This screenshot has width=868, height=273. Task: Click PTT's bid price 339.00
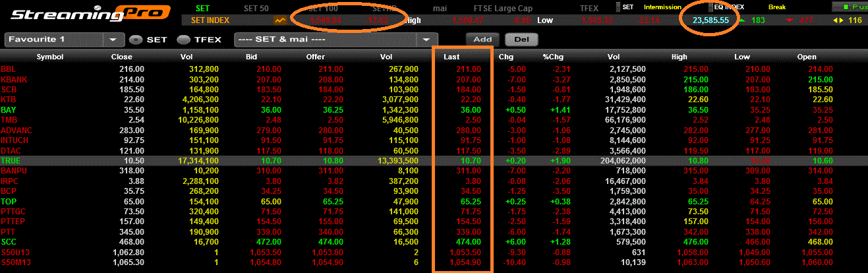tap(270, 233)
